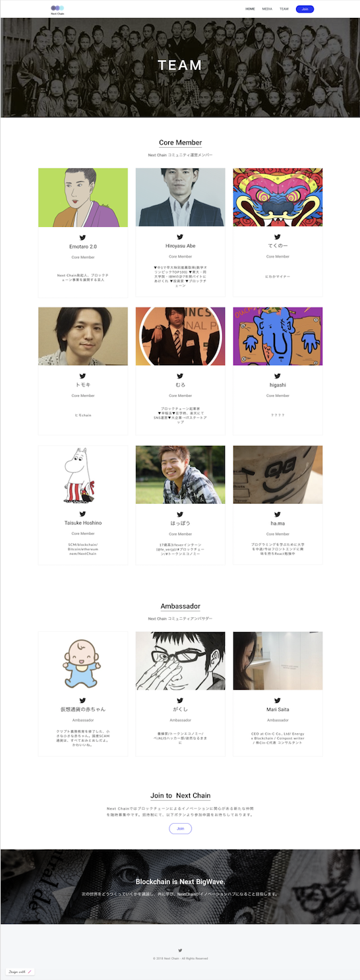Open the MEDIA navigation item

(x=267, y=9)
